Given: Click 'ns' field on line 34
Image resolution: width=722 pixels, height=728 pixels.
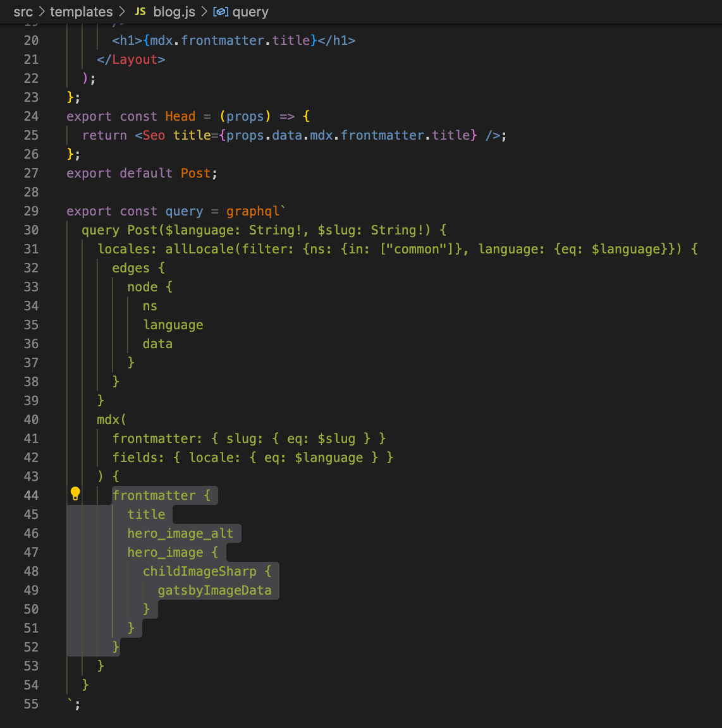Looking at the screenshot, I should [x=150, y=306].
